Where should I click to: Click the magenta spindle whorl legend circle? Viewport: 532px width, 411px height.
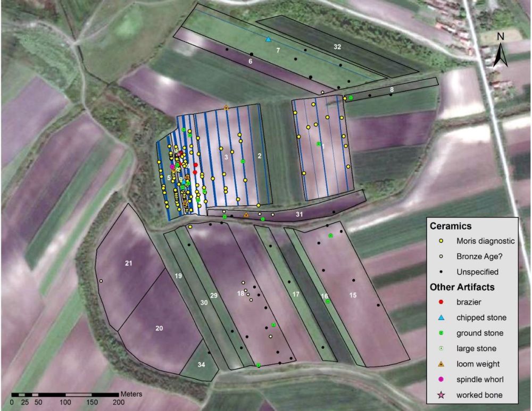(x=441, y=380)
